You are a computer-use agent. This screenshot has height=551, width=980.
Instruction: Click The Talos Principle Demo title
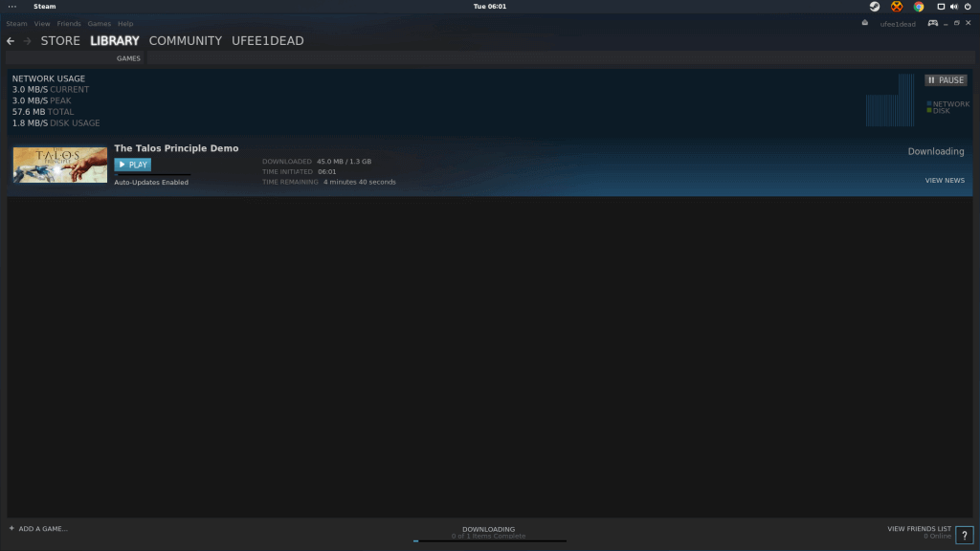click(x=176, y=148)
